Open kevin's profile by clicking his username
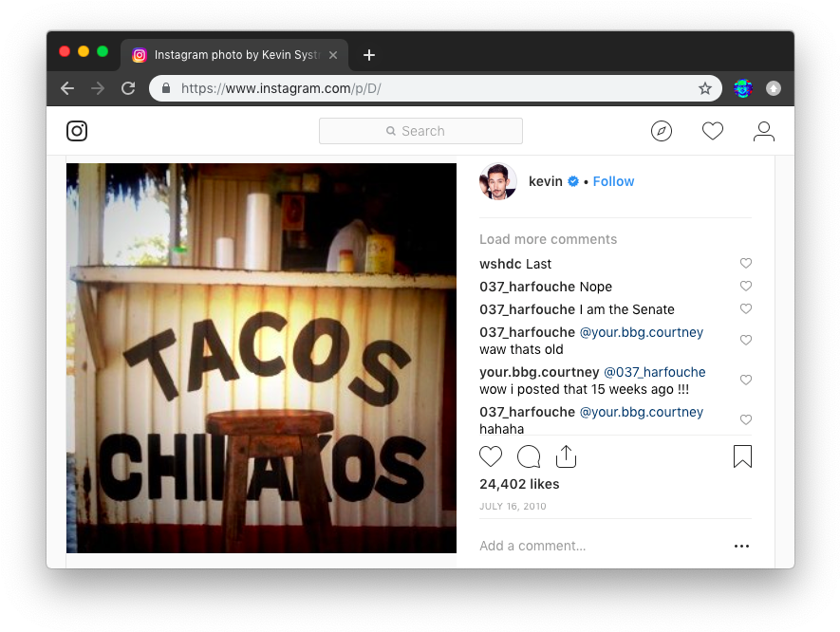 (546, 181)
